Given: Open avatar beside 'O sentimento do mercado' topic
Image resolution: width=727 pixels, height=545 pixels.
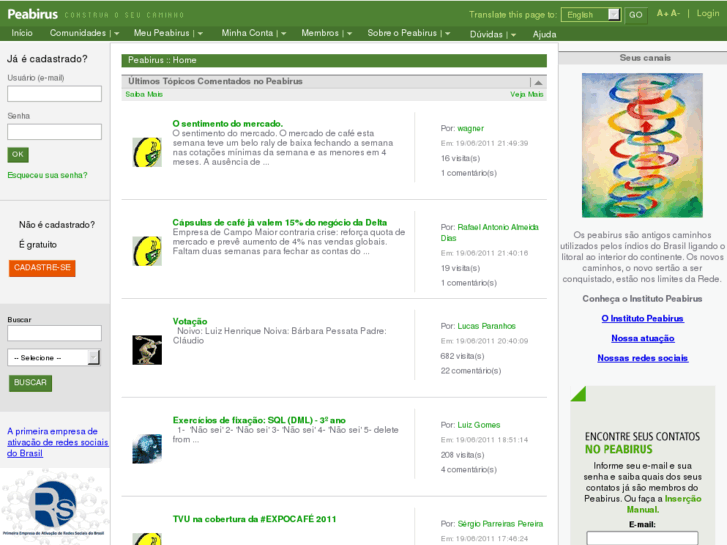Looking at the screenshot, I should (147, 152).
